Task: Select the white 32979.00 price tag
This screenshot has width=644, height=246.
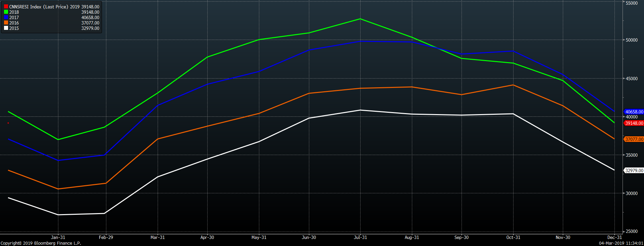Action: (x=634, y=170)
